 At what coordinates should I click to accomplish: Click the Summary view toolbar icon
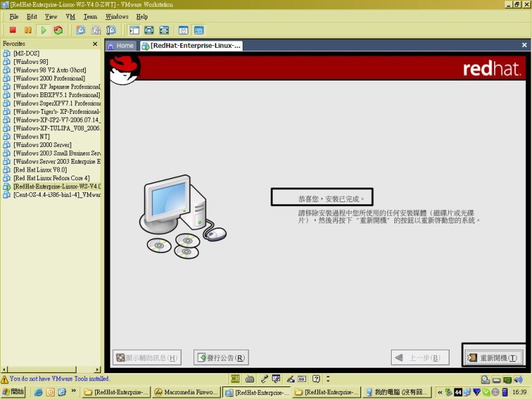(184, 30)
